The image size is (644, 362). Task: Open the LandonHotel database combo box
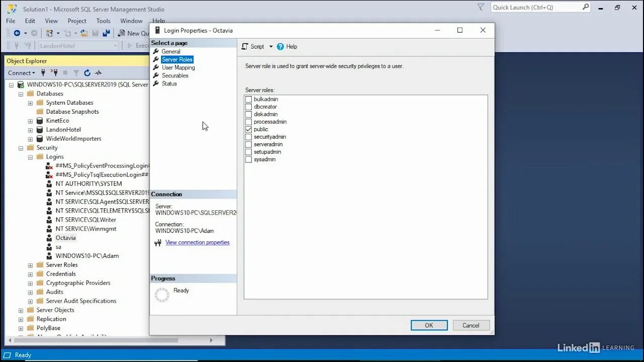78,46
